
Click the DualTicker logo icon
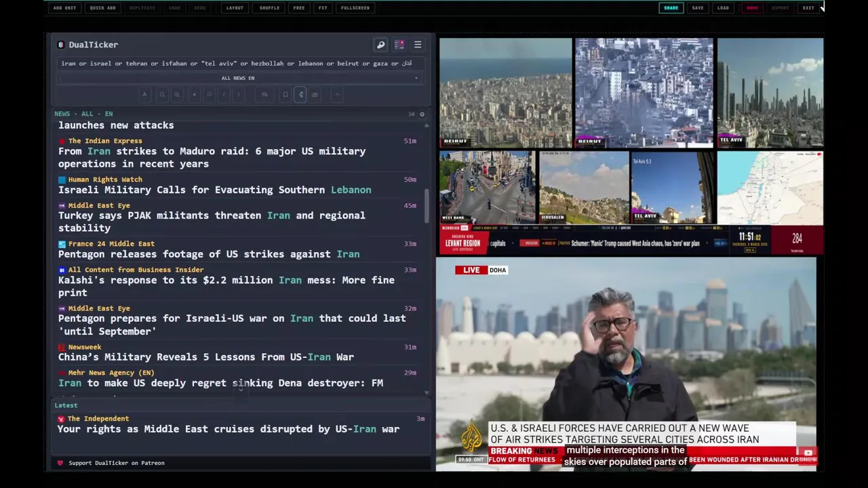(61, 45)
